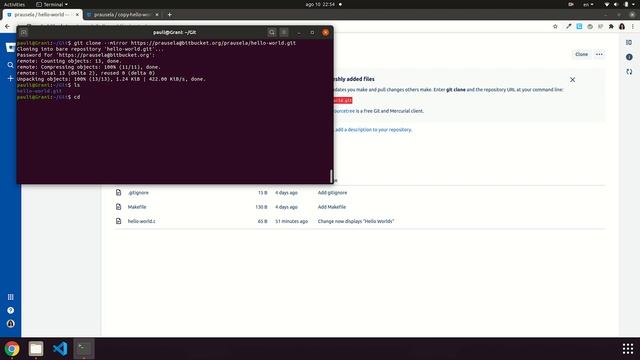
Task: Switch to the prausela / copy-hello-world tab
Action: tap(122, 15)
